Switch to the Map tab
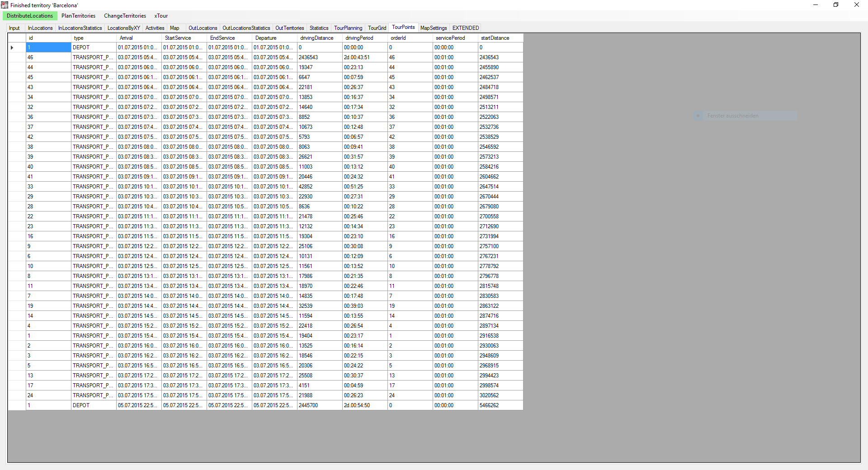This screenshot has width=868, height=470. (x=175, y=28)
